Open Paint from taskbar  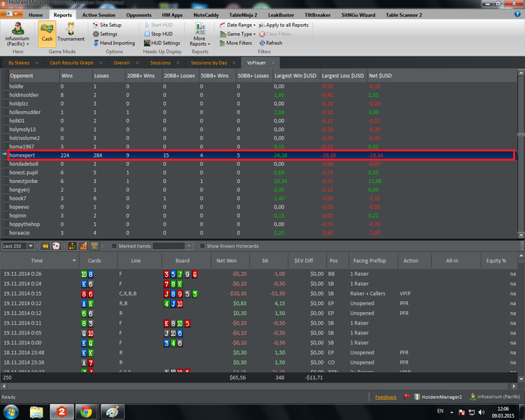(x=112, y=412)
